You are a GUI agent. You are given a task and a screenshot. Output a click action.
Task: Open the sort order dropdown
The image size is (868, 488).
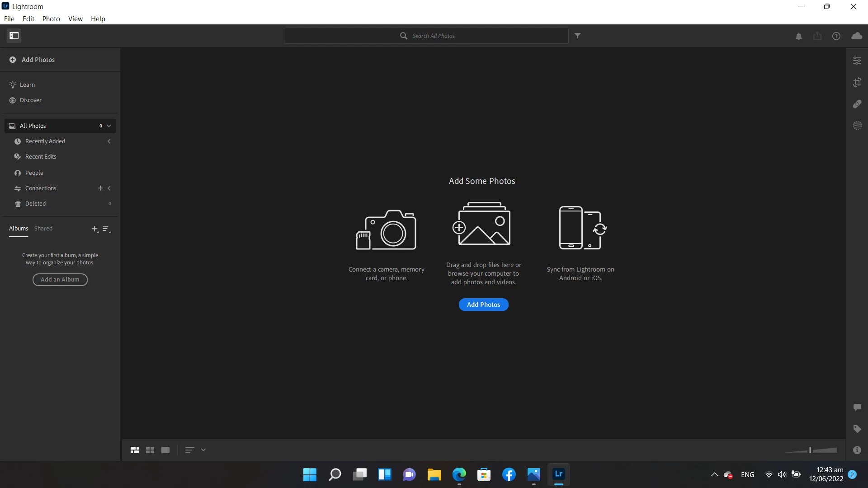[203, 450]
